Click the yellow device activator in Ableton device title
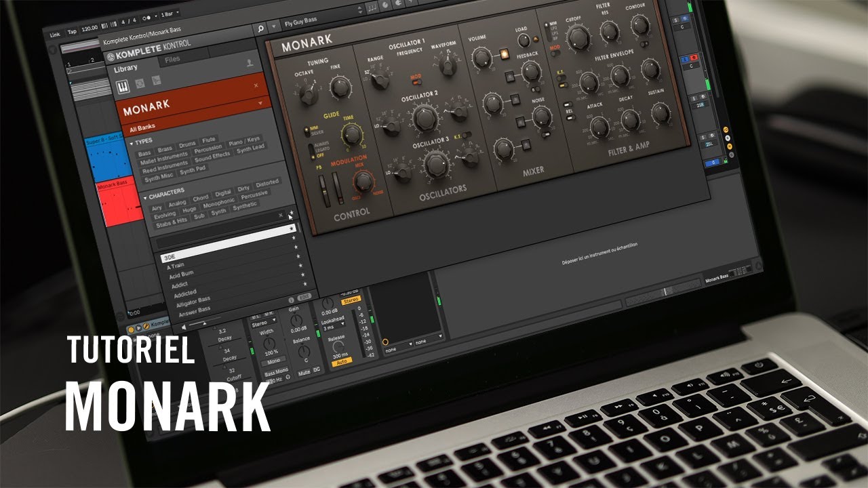The image size is (868, 488). (131, 329)
